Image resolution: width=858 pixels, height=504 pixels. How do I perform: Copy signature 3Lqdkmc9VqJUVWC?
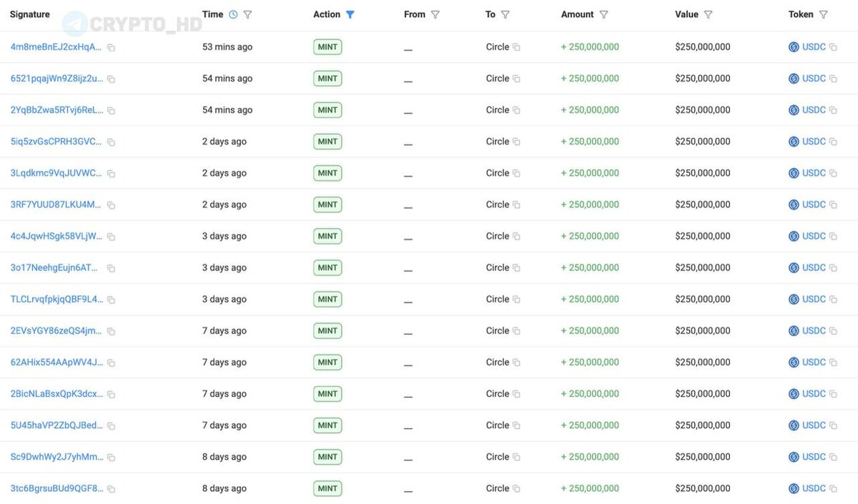(111, 174)
